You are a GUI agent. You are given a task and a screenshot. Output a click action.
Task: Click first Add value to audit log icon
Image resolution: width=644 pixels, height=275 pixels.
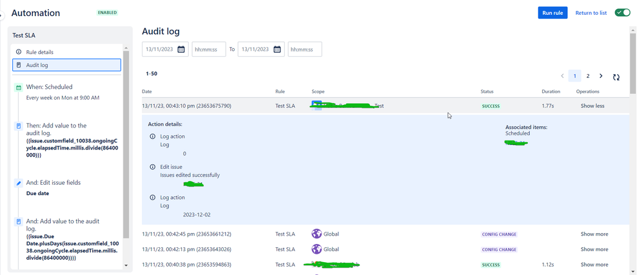18,126
